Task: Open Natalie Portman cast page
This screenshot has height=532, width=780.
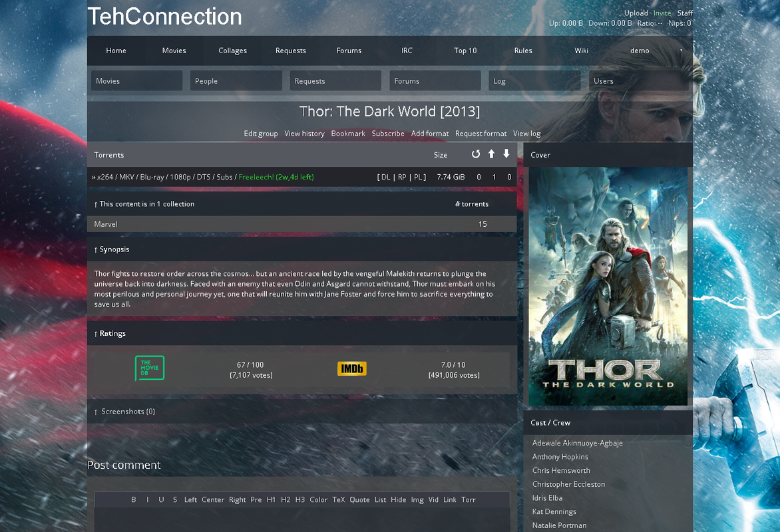Action: coord(559,525)
